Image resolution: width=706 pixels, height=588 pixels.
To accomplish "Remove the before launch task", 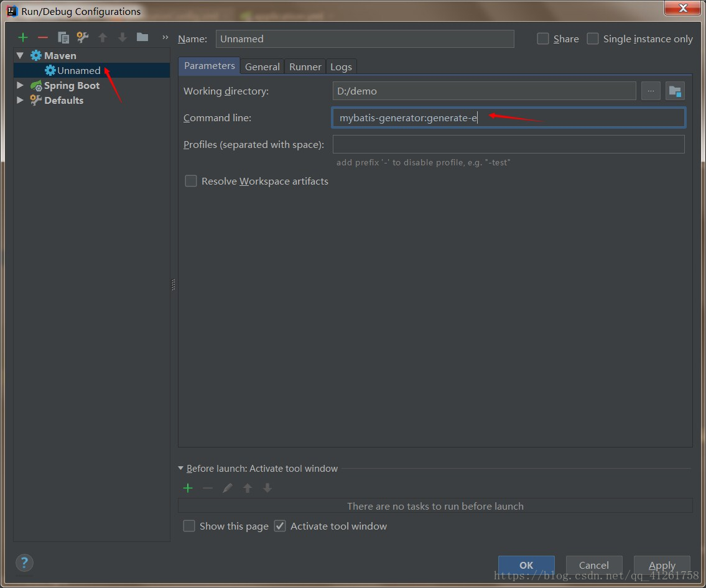I will pyautogui.click(x=208, y=488).
